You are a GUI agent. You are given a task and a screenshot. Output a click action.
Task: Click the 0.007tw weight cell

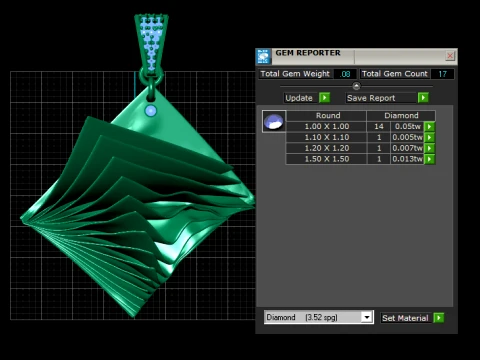click(407, 148)
